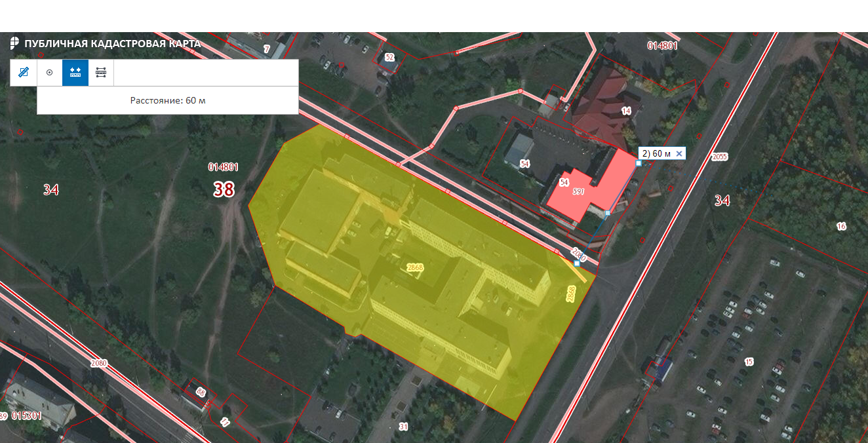Click parcel label 52 at the top

point(389,58)
